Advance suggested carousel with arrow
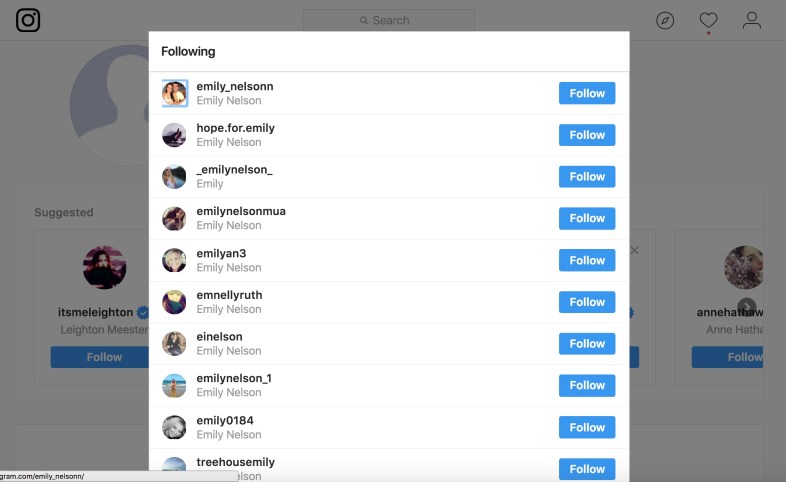Viewport: 786px width, 482px height. tap(746, 307)
